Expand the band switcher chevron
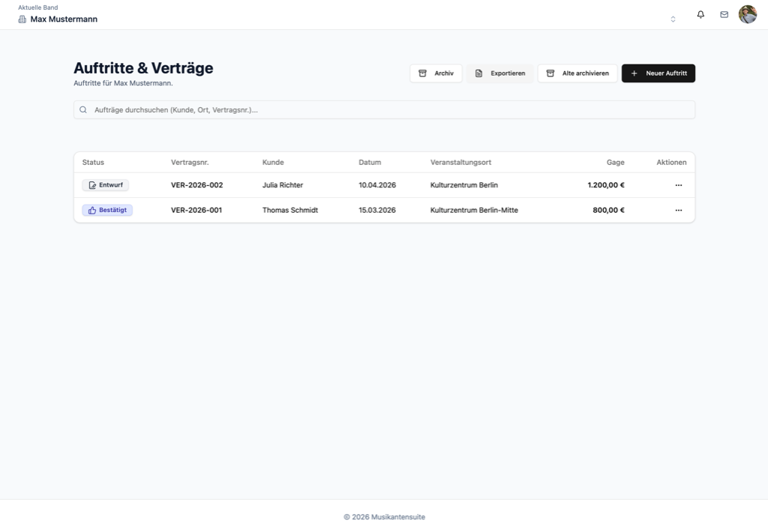This screenshot has width=768, height=532. tap(673, 19)
